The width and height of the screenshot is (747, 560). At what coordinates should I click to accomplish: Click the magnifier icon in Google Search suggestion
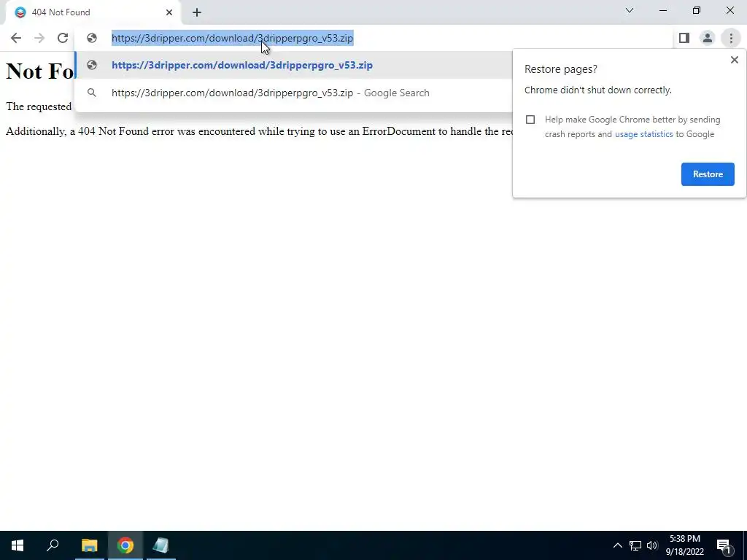click(92, 93)
